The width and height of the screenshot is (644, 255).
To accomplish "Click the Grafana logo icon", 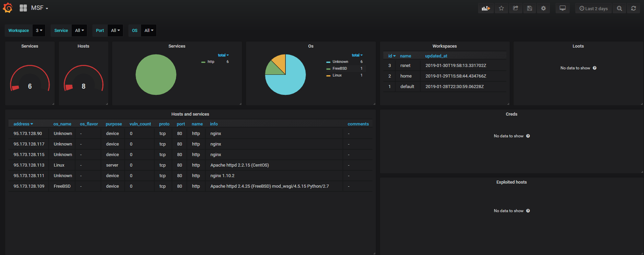I will click(7, 8).
